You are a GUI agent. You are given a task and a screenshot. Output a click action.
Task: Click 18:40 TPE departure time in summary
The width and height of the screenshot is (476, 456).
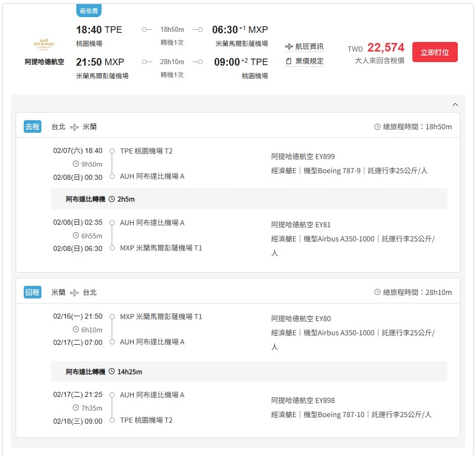[99, 29]
